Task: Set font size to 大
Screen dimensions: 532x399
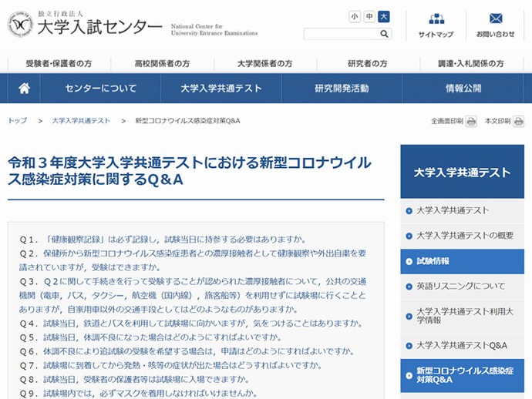Action: pos(384,16)
